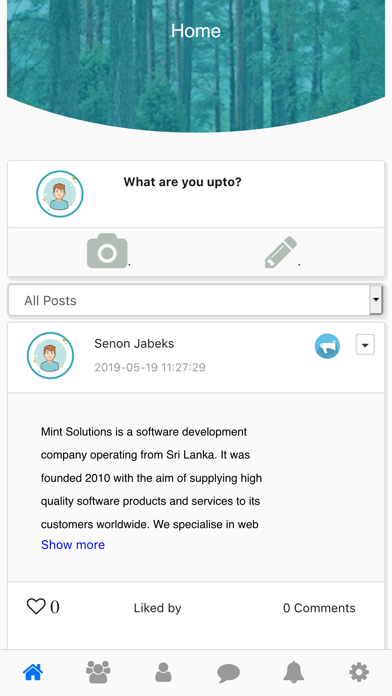Screen dimensions: 392x696
Task: Tap the camera icon to add photo
Action: click(x=107, y=251)
